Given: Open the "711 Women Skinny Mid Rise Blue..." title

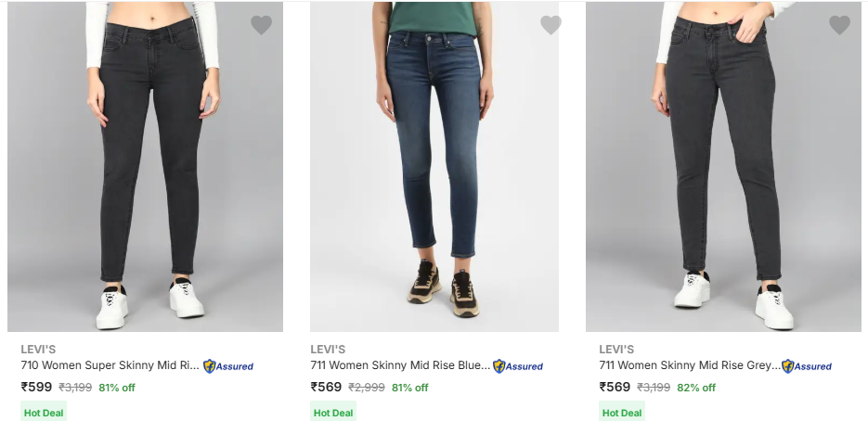Looking at the screenshot, I should [x=400, y=366].
